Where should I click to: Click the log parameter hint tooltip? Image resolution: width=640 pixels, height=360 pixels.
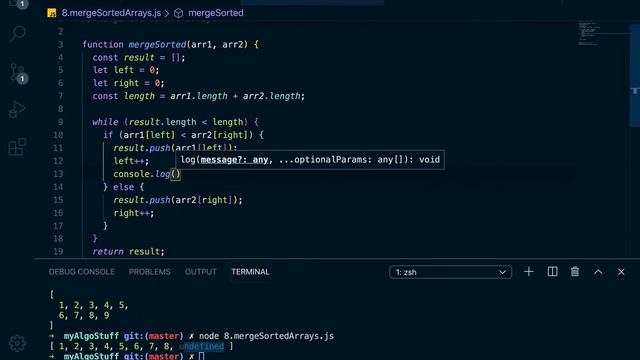(x=310, y=160)
